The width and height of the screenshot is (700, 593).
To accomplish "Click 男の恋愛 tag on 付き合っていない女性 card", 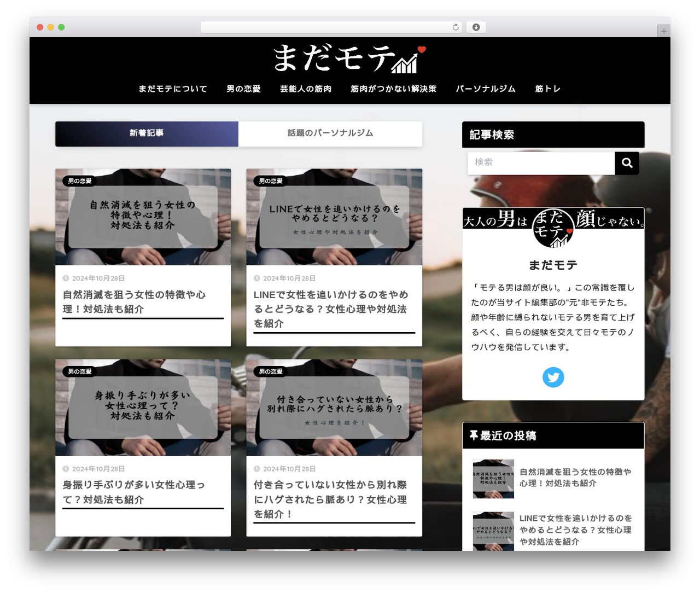I will pos(271,371).
